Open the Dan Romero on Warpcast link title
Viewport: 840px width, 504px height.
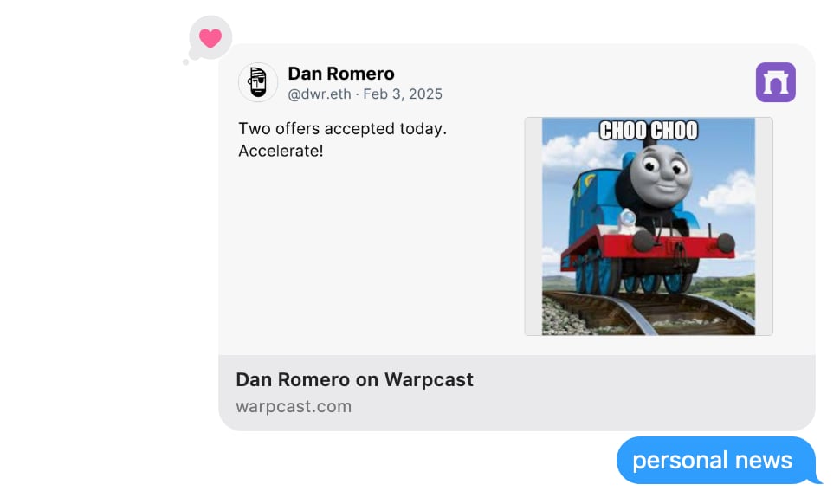tap(355, 380)
